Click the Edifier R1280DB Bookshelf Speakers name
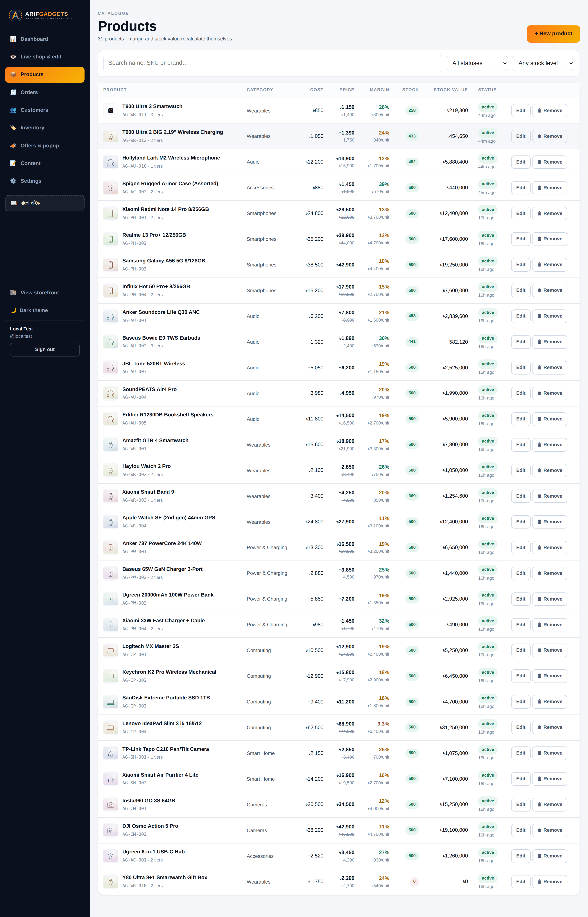The height and width of the screenshot is (917, 588). (x=168, y=415)
